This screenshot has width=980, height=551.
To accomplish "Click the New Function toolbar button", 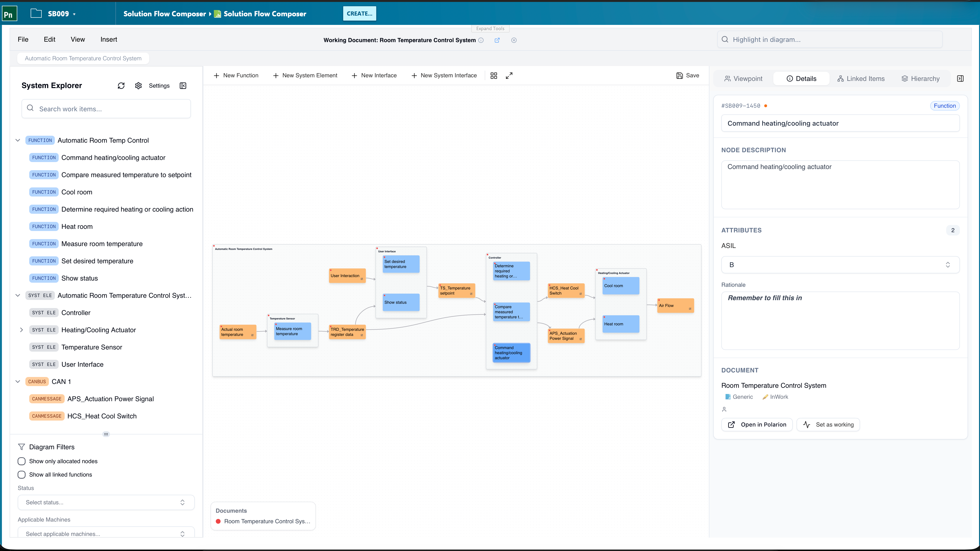I will tap(236, 75).
